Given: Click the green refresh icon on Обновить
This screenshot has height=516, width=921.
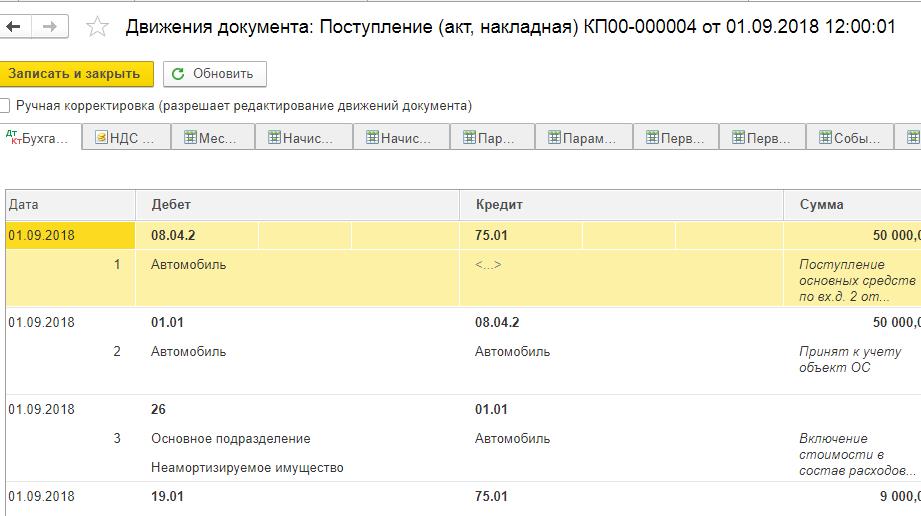Looking at the screenshot, I should [179, 74].
